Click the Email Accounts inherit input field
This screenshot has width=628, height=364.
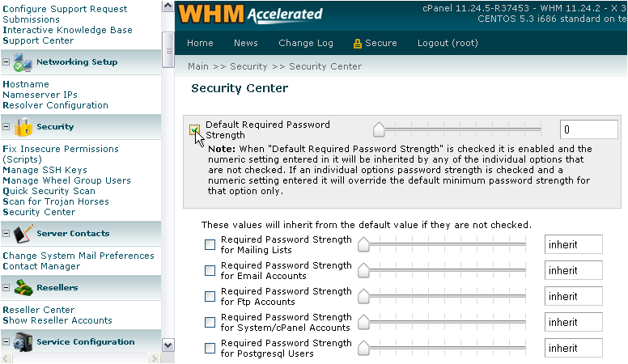[573, 271]
